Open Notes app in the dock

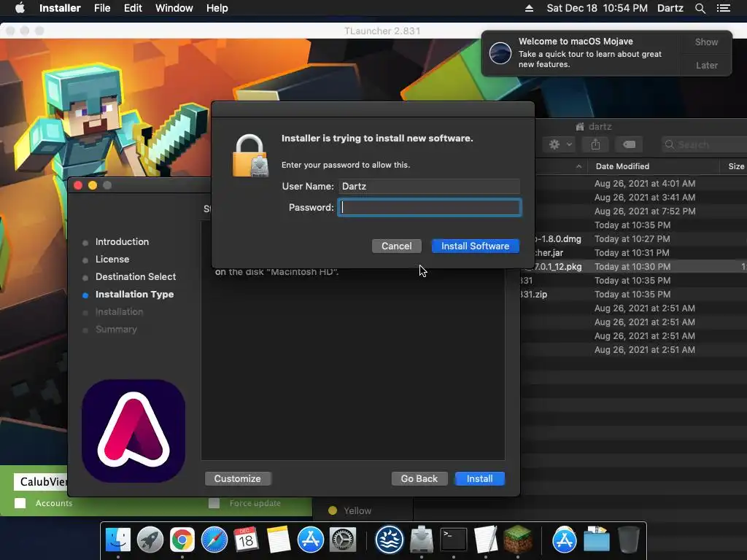pos(278,540)
